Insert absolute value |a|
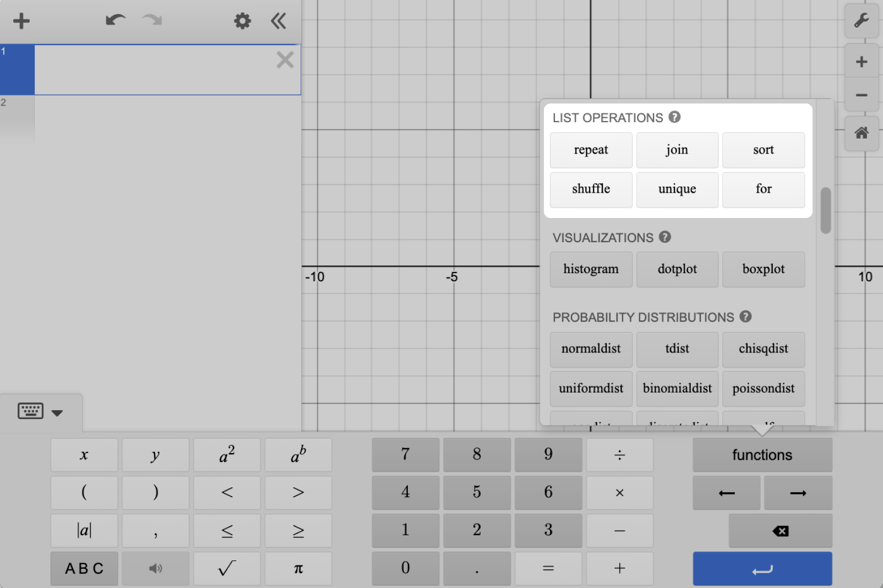Image resolution: width=883 pixels, height=588 pixels. pyautogui.click(x=84, y=530)
